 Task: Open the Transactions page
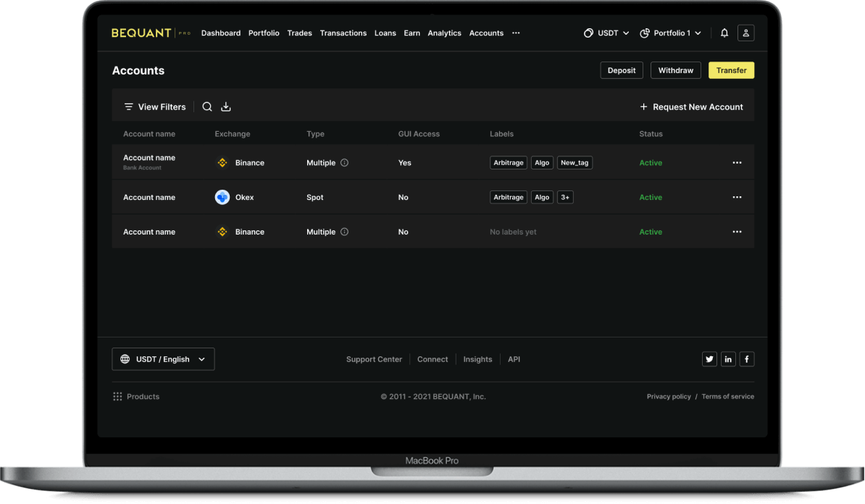coord(343,33)
